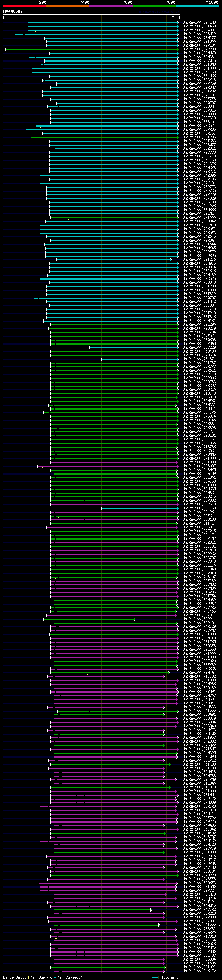The height and width of the screenshot is (980, 222).
Task: Select the UniRef100_A6CSK6 label
Action: tap(199, 669)
